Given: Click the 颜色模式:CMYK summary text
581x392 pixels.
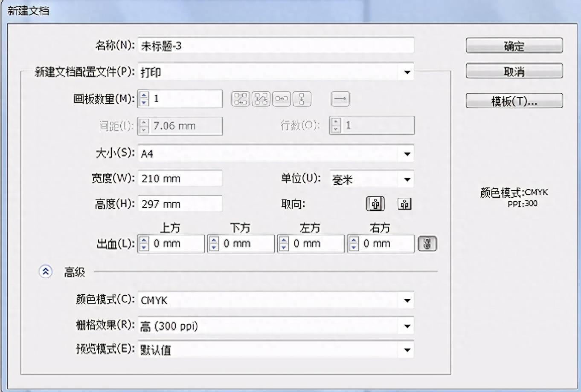Looking at the screenshot, I should (514, 193).
